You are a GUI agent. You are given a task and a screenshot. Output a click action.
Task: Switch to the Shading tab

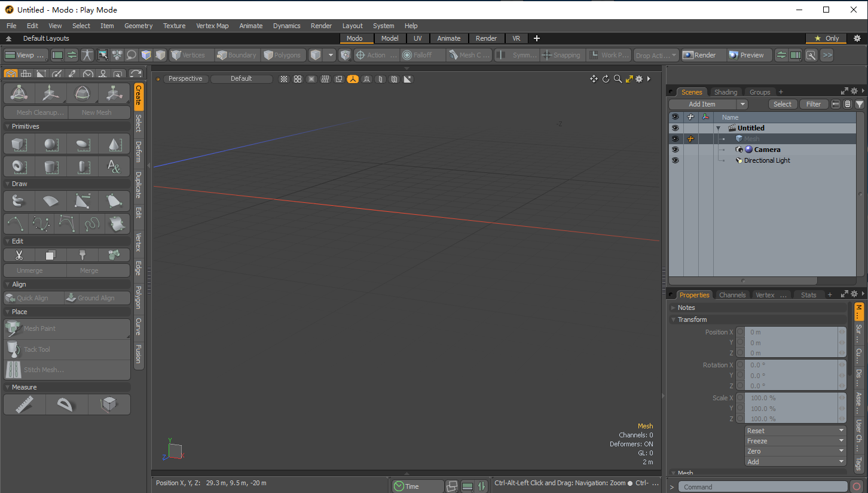click(726, 92)
